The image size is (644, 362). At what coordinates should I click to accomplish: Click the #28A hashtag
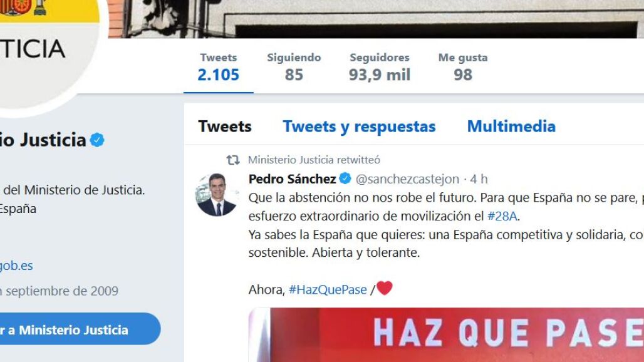(502, 216)
